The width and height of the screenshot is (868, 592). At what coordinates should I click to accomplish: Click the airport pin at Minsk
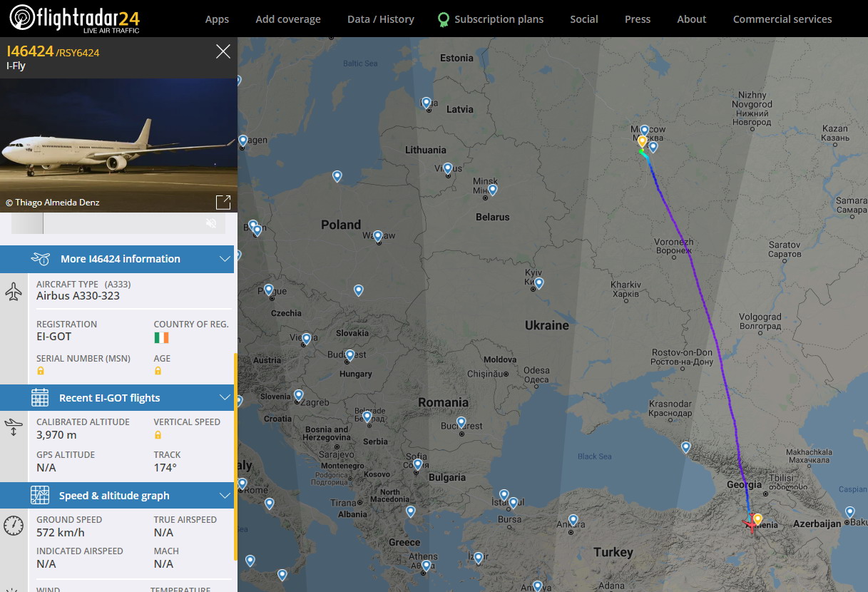click(492, 190)
